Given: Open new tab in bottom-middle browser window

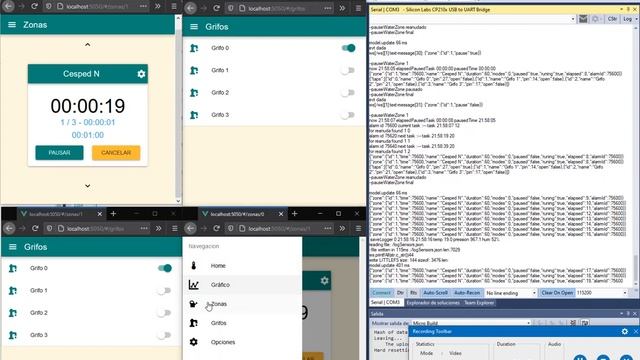Looking at the screenshot, I should pos(295,213).
